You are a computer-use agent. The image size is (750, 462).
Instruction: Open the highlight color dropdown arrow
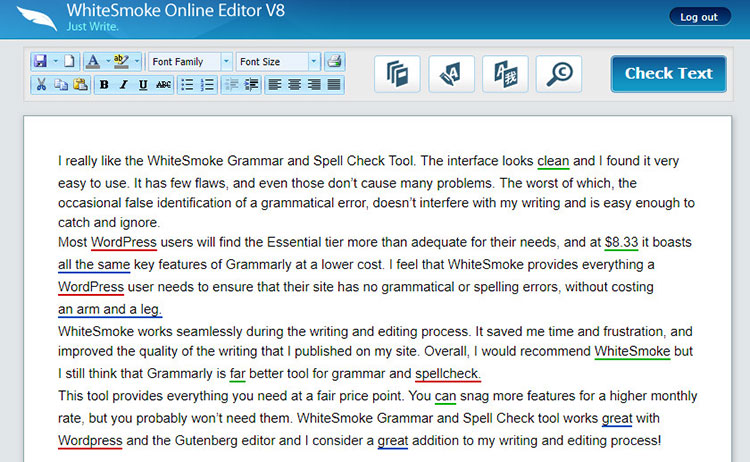pyautogui.click(x=137, y=61)
